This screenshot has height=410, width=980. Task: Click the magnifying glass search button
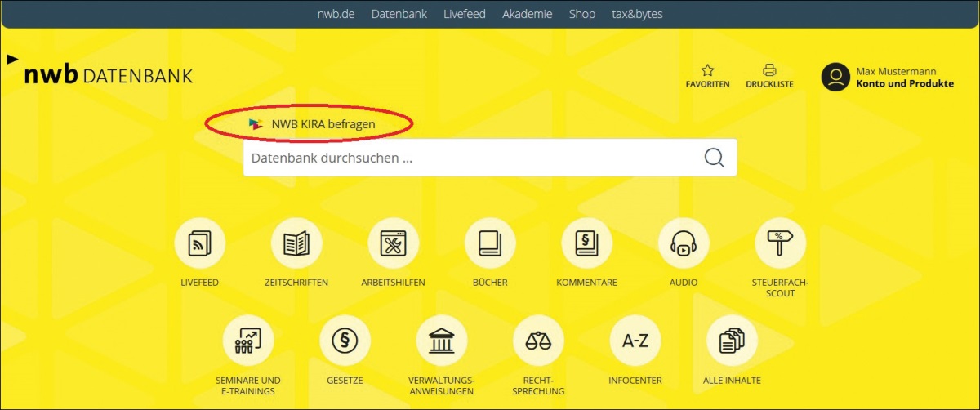714,158
